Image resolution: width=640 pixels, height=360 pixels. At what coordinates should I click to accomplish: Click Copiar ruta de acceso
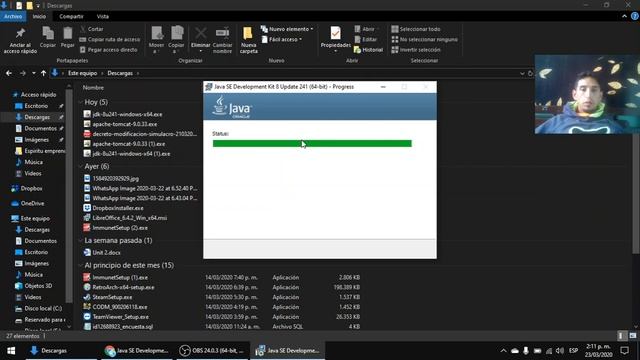[x=109, y=40]
